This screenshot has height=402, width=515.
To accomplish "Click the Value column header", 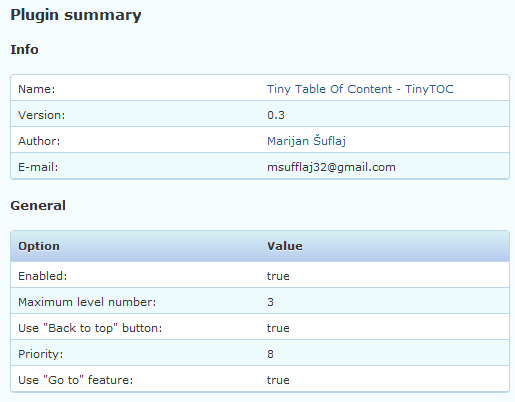I will coord(285,246).
